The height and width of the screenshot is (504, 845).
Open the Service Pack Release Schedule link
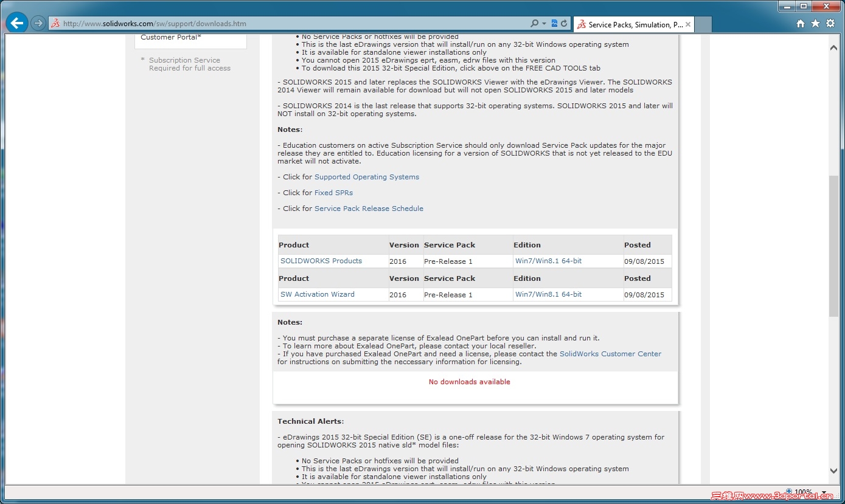(x=369, y=209)
